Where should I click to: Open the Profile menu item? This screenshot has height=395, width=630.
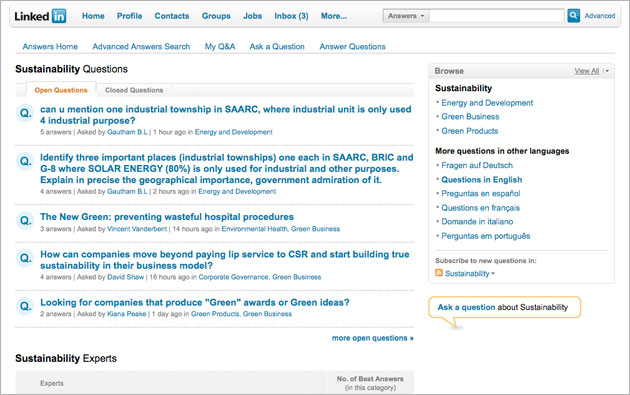pyautogui.click(x=129, y=16)
